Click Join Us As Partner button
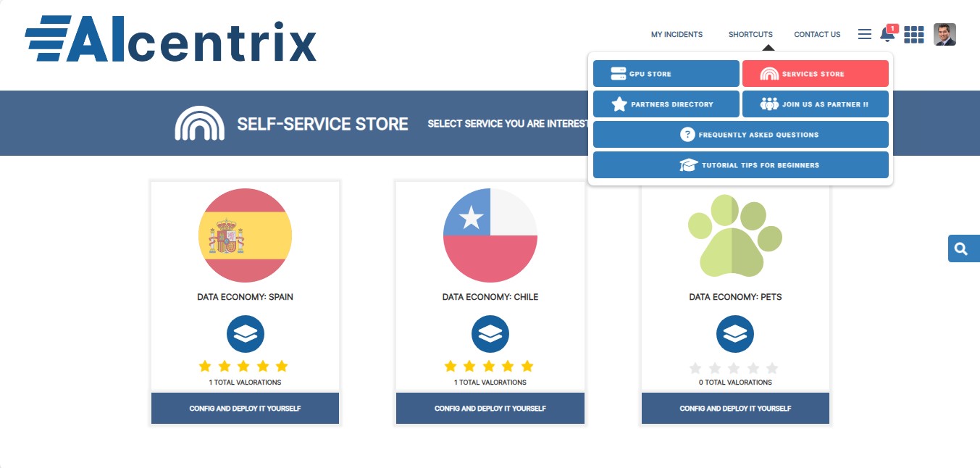Screen dimensions: 980x468 pyautogui.click(x=815, y=104)
